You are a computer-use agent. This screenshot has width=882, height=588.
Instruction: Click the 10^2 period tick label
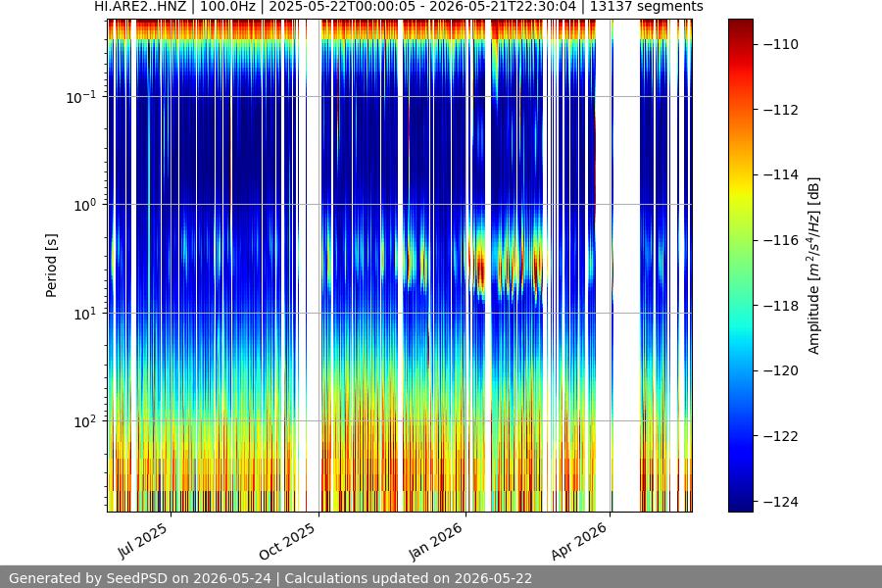[x=85, y=421]
